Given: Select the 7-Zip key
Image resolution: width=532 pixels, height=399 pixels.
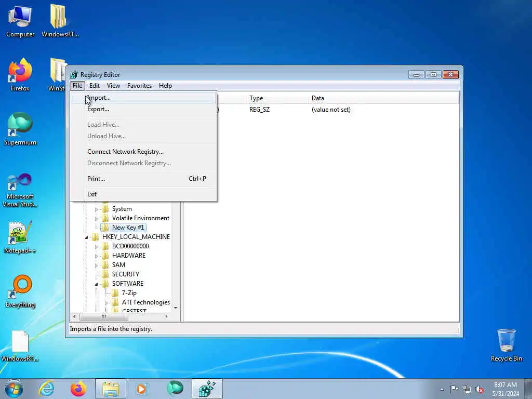Looking at the screenshot, I should [129, 293].
